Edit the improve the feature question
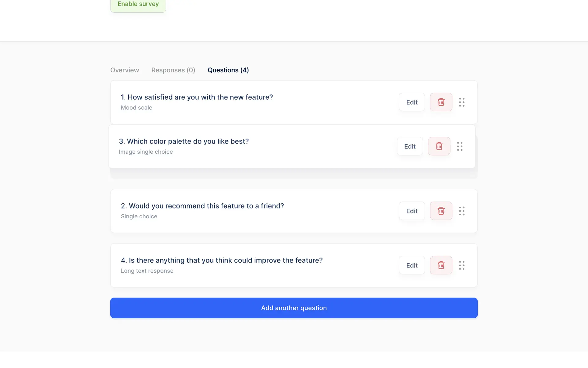The image size is (588, 368). tap(412, 265)
